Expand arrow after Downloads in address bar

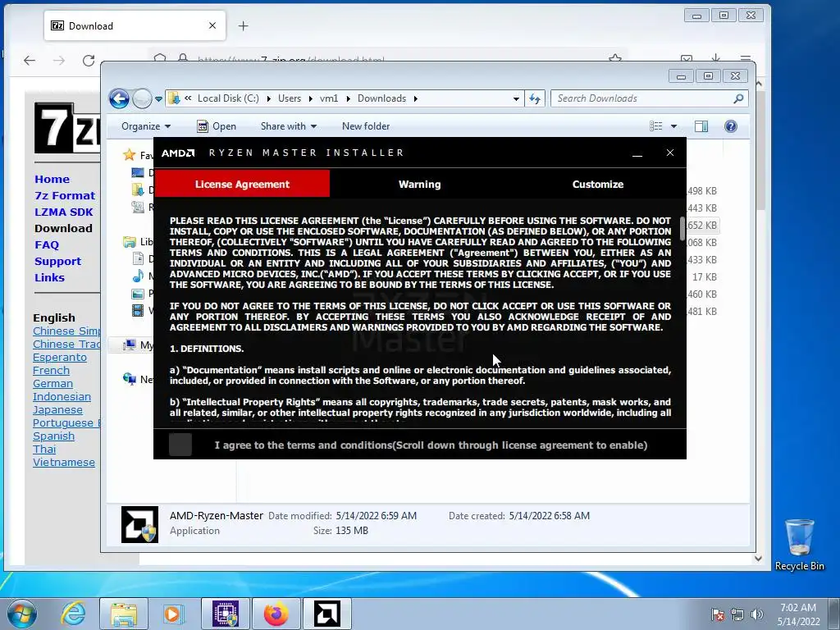(416, 99)
